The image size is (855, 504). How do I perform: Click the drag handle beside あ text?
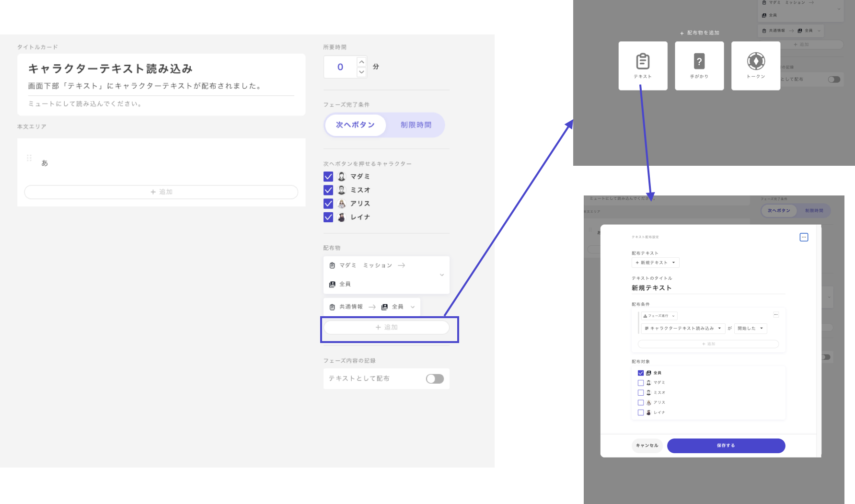pos(29,158)
